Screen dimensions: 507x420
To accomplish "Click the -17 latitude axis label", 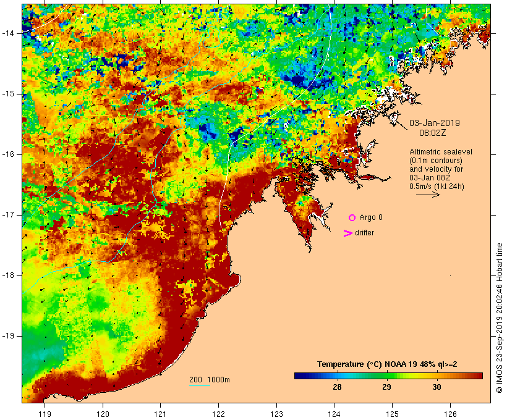I will [9, 215].
